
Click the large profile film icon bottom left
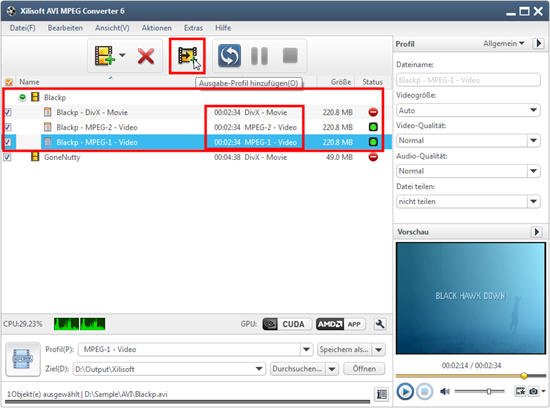pos(23,360)
